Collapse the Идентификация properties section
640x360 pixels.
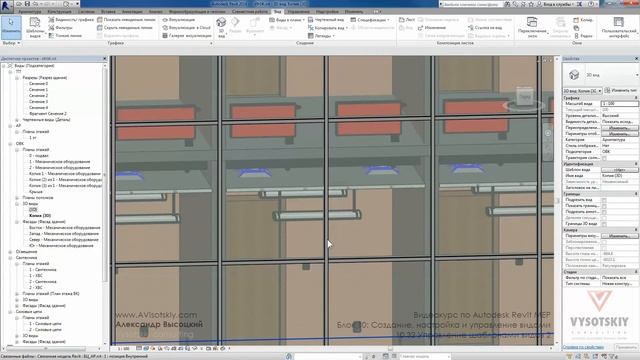636,164
